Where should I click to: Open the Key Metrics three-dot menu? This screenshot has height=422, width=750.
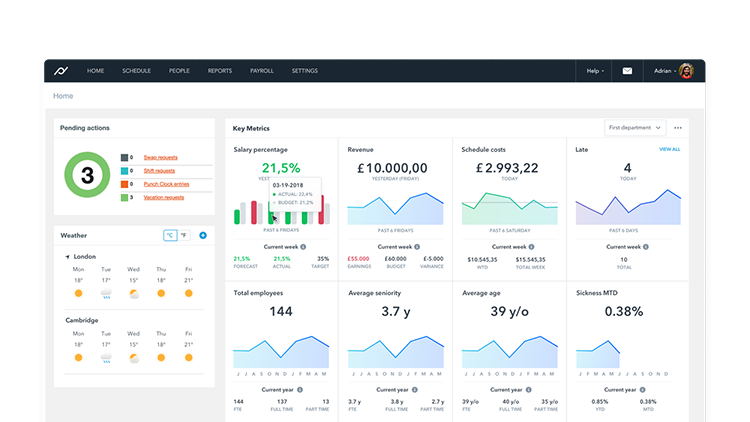(x=678, y=128)
